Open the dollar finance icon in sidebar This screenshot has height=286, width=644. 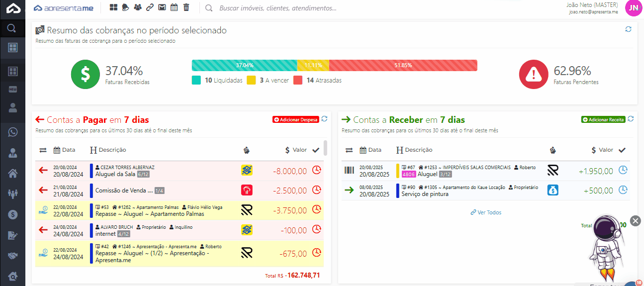(12, 214)
